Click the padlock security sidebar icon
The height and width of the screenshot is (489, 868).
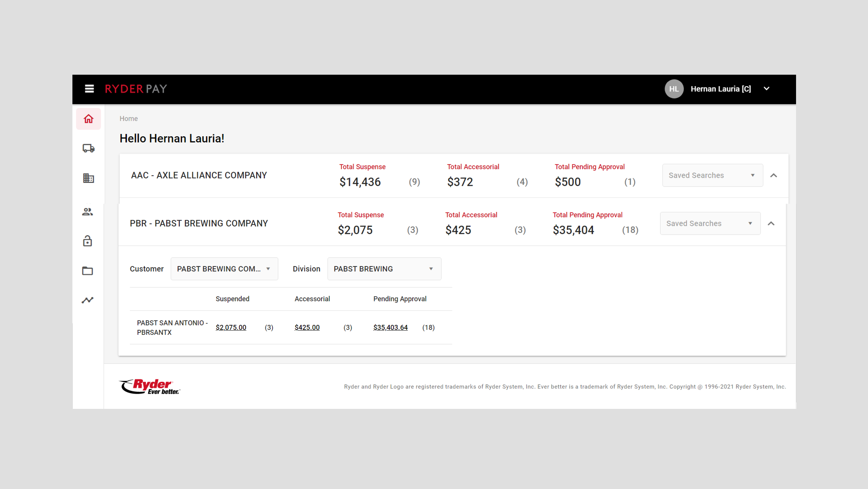coord(88,241)
